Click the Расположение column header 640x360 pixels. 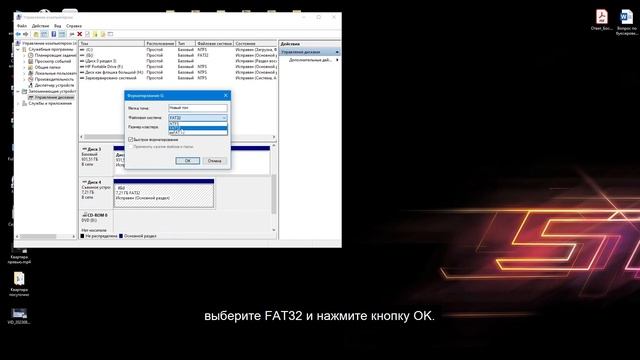coord(160,43)
